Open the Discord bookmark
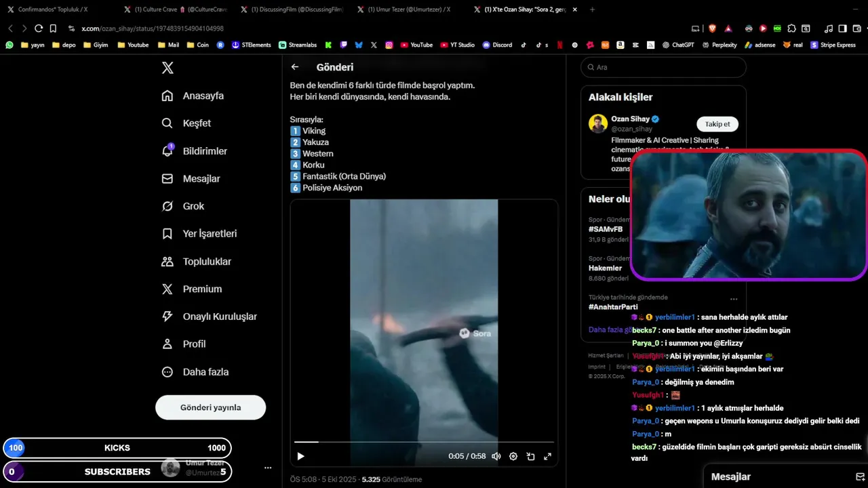 pos(497,45)
